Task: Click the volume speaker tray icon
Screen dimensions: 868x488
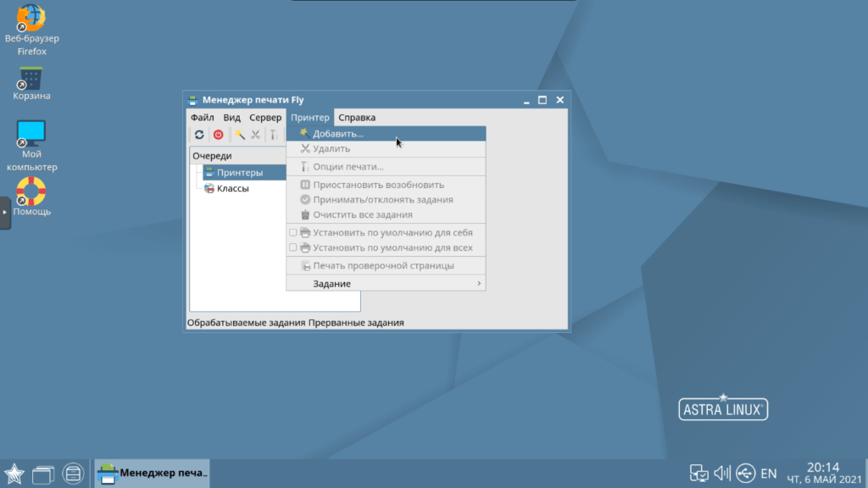Action: (x=722, y=473)
